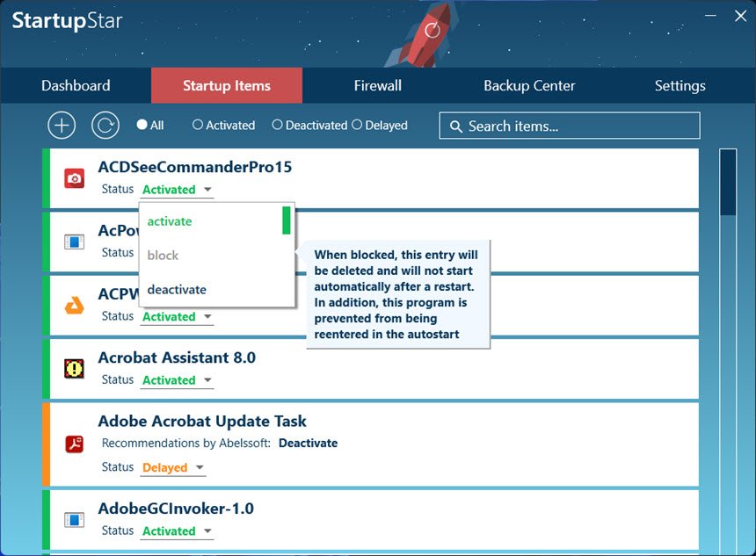Open ACDSeeCommanderPro15 status dropdown
Viewport: 756px width, 556px height.
(177, 190)
